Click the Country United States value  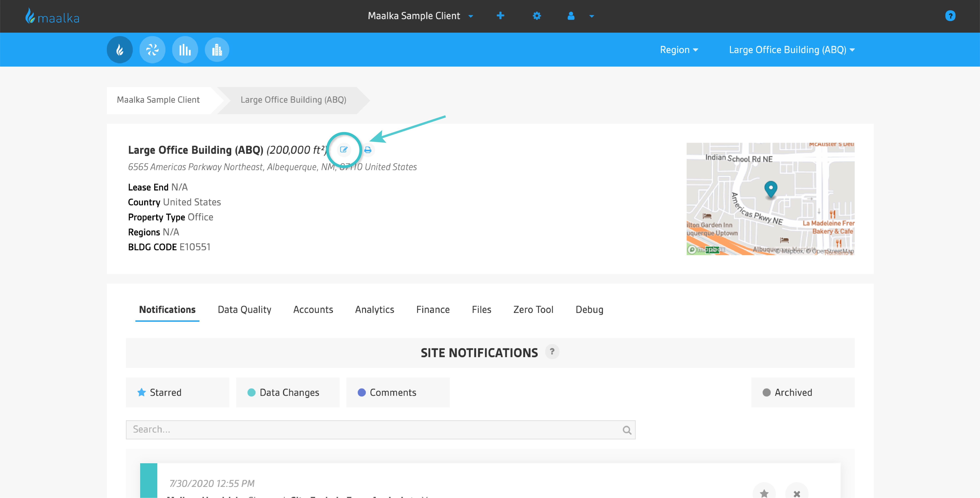[192, 202]
